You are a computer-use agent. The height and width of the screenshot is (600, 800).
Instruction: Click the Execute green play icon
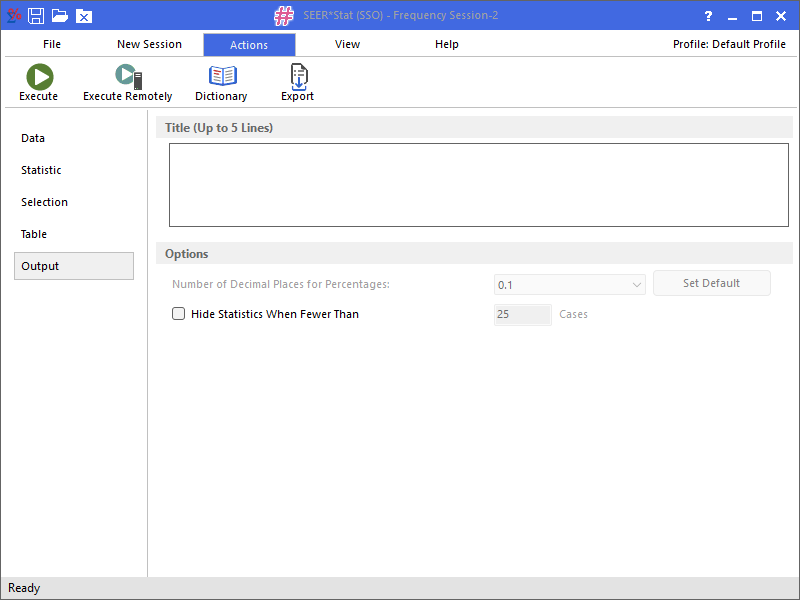click(40, 77)
